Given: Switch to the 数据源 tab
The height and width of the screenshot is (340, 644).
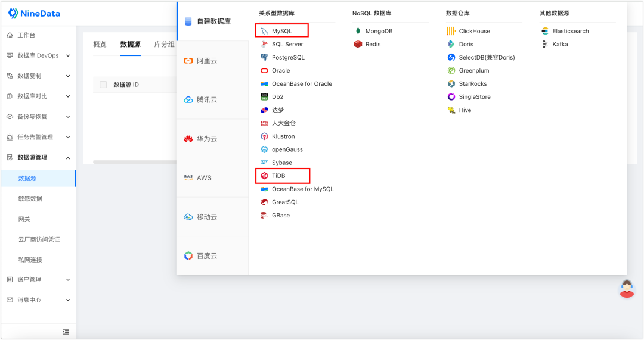Looking at the screenshot, I should coord(130,44).
